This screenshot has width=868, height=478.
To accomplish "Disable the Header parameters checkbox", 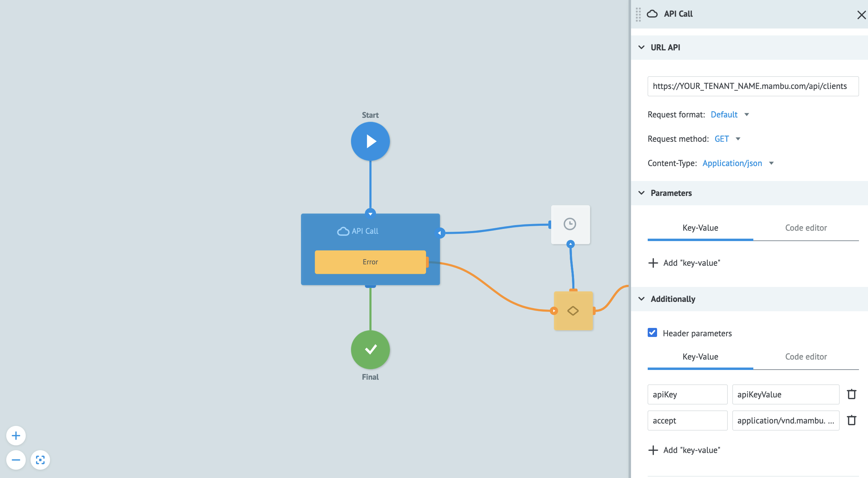I will [653, 332].
